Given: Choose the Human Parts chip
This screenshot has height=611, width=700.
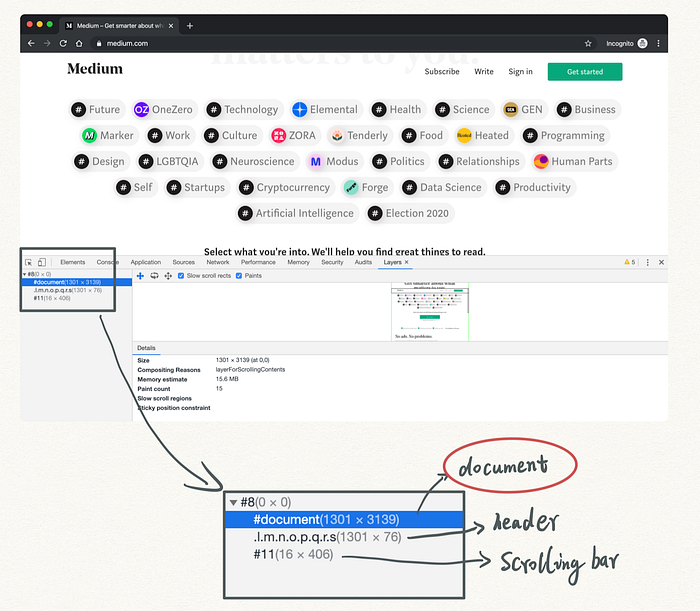Looking at the screenshot, I should tap(574, 161).
